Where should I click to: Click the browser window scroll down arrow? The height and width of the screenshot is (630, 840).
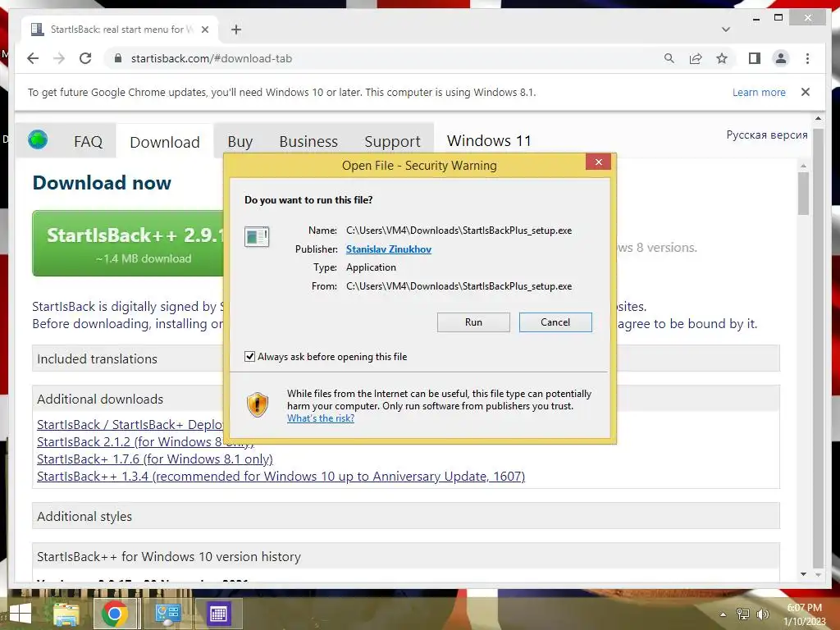tap(818, 574)
